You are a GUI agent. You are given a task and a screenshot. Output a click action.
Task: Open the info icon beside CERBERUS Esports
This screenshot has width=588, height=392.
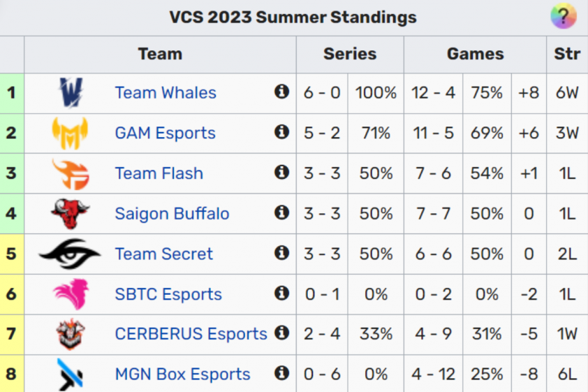(x=281, y=333)
